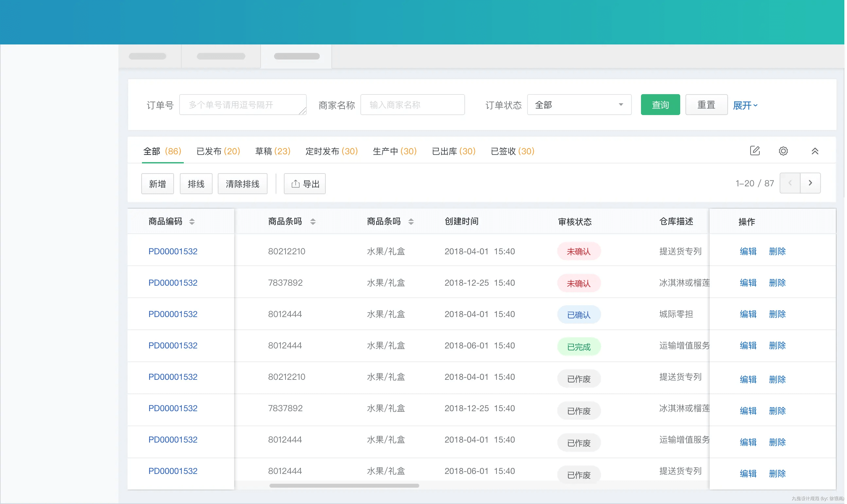Click the 1–20 / 87 pagination text

pos(754,183)
